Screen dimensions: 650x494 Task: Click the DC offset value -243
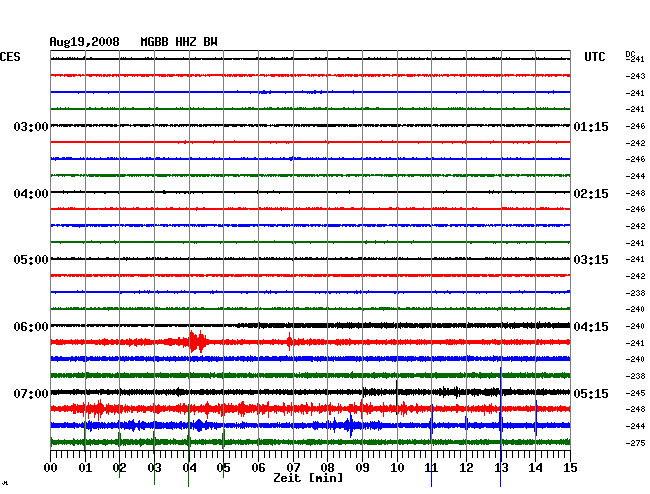635,76
